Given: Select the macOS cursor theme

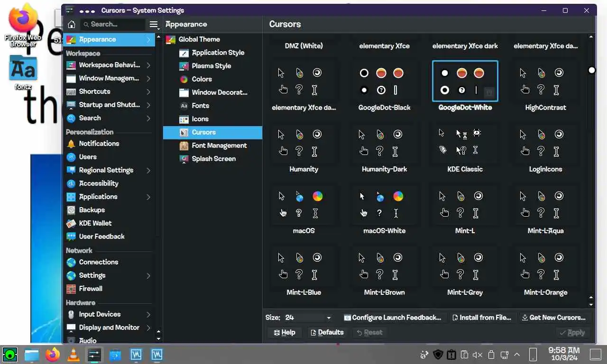Looking at the screenshot, I should (304, 209).
